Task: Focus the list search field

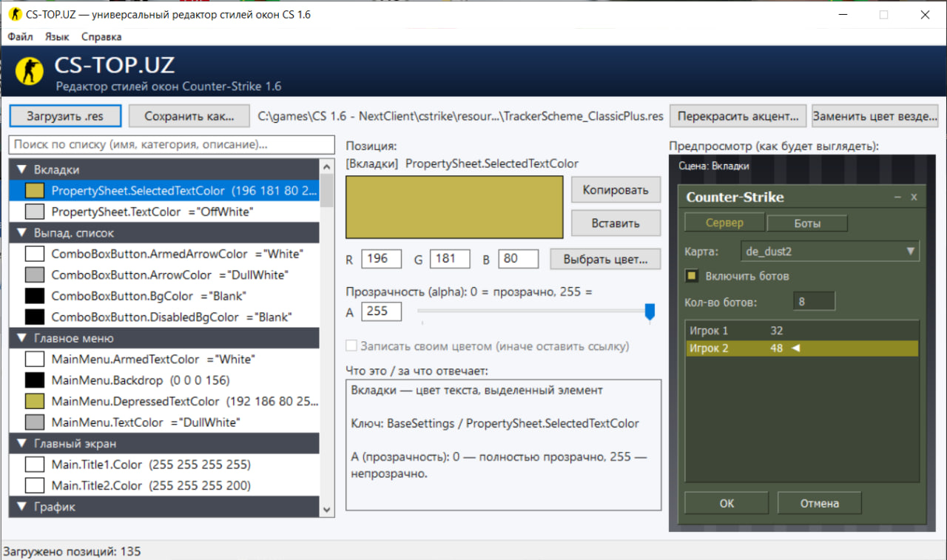Action: click(x=172, y=144)
